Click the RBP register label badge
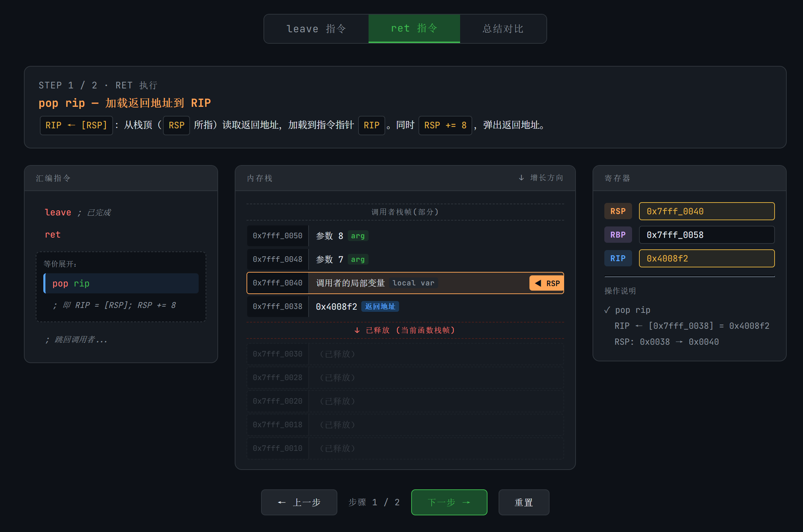This screenshot has height=532, width=803. tap(618, 235)
